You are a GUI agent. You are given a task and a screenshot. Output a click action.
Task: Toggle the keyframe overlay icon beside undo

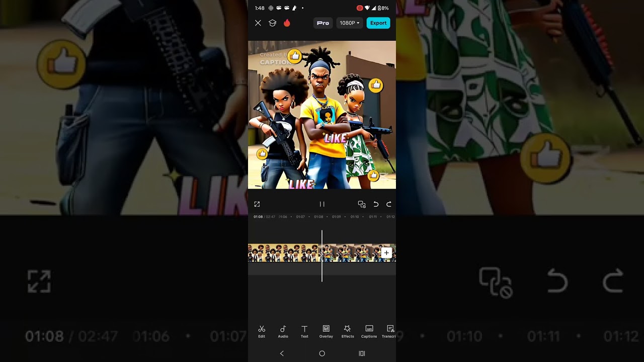point(362,204)
